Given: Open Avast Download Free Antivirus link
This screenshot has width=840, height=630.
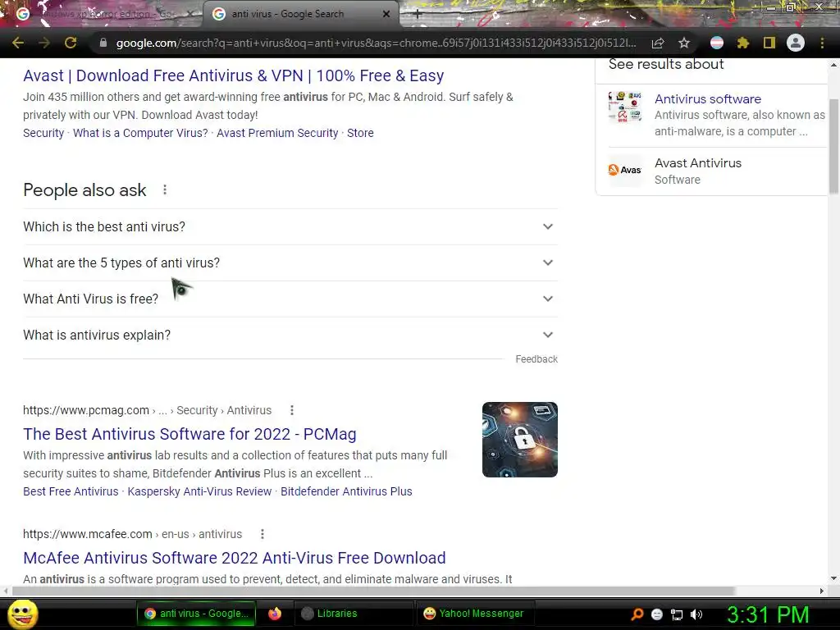Looking at the screenshot, I should click(234, 75).
